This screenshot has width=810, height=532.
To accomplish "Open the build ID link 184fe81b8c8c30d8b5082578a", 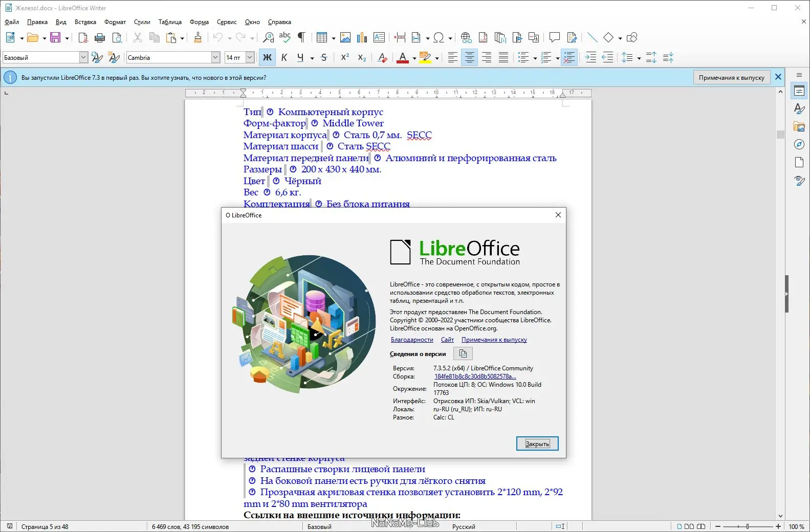I will click(x=475, y=376).
